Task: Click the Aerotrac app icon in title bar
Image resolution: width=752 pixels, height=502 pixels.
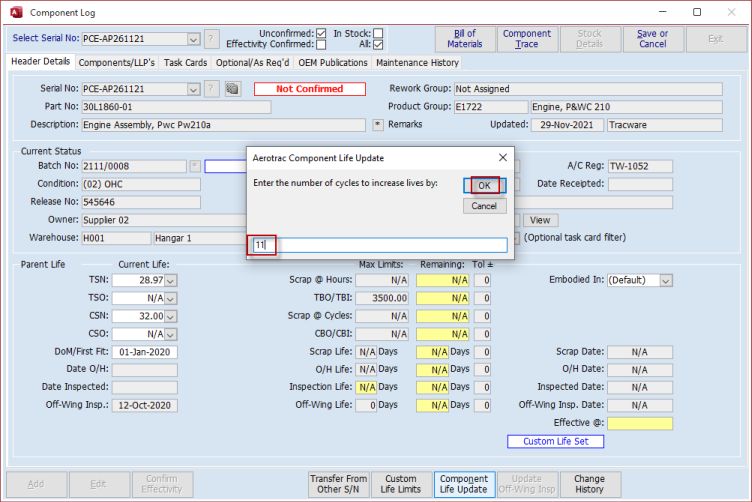Action: tap(16, 12)
